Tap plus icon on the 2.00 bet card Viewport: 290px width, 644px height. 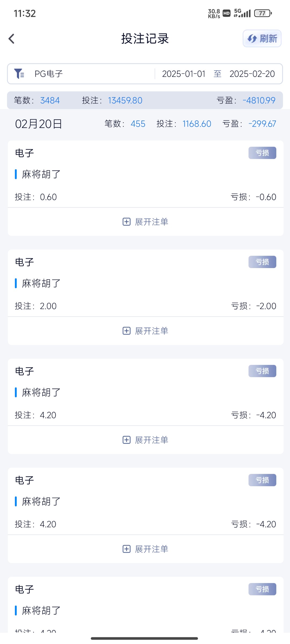coord(126,331)
